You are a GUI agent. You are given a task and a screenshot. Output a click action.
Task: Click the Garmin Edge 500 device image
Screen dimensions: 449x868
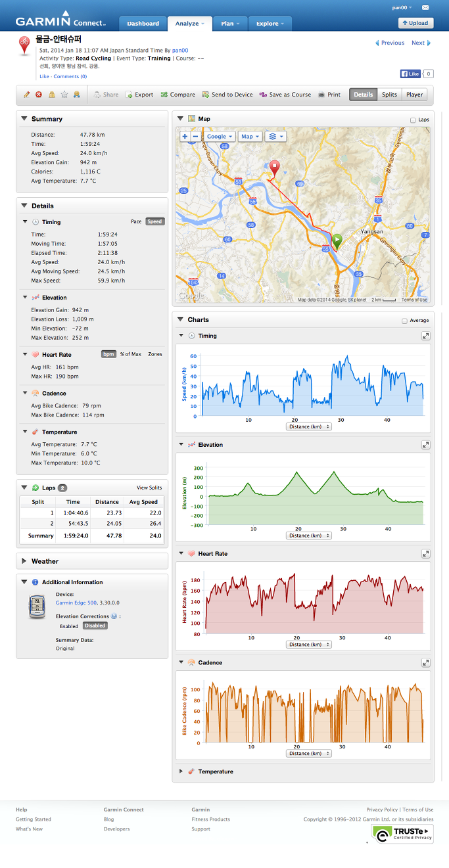pyautogui.click(x=37, y=606)
